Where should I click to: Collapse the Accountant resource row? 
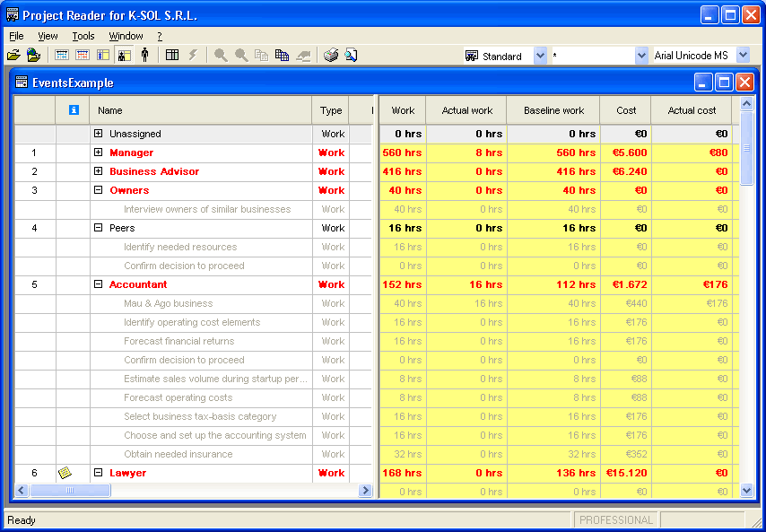(98, 284)
